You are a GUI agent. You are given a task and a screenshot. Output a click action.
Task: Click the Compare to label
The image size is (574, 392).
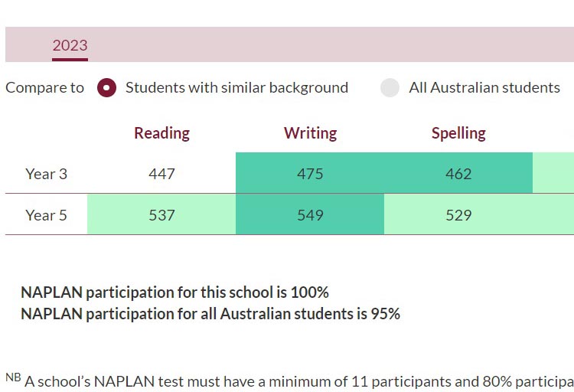tap(44, 88)
